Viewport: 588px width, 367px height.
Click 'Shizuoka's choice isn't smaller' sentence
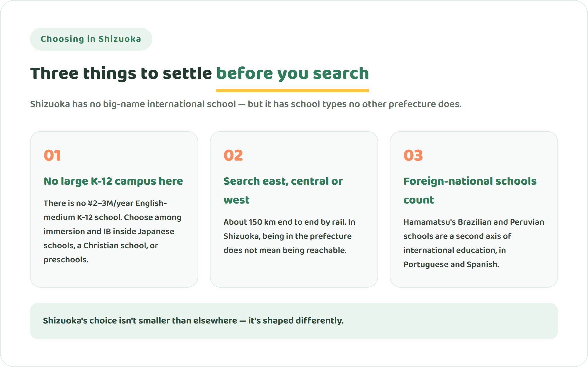[193, 321]
